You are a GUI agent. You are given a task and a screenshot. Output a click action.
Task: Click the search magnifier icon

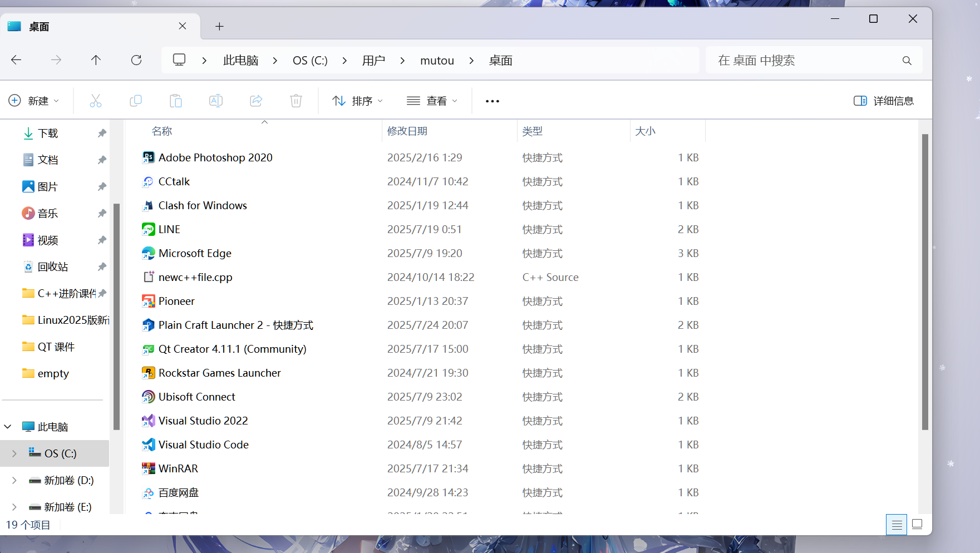[x=907, y=61]
